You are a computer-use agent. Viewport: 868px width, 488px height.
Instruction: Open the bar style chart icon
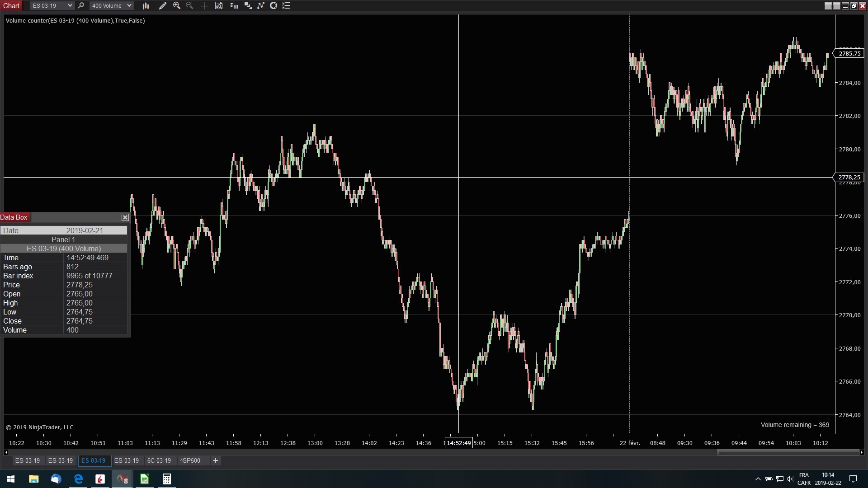click(146, 6)
